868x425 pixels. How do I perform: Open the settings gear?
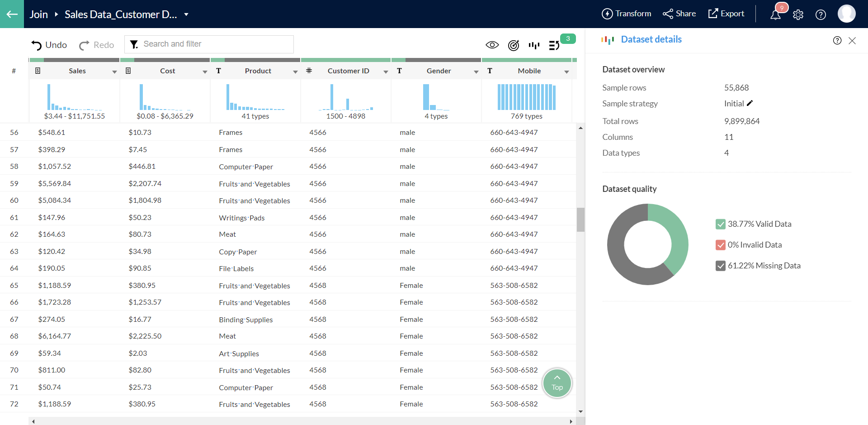tap(798, 14)
